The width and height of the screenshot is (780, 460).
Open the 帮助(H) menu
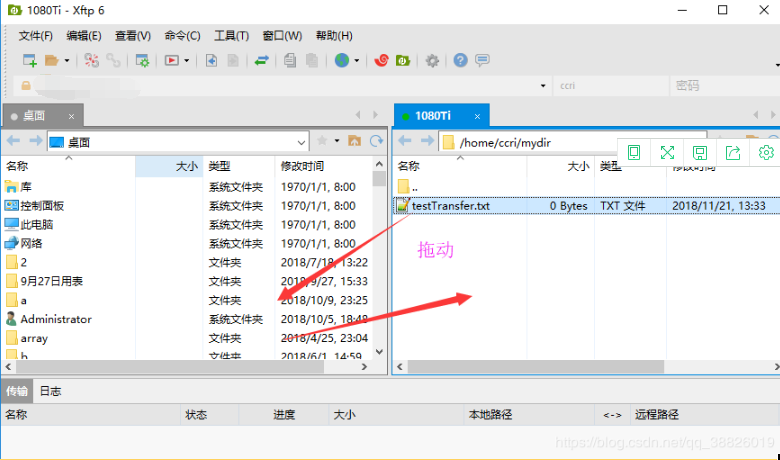point(334,36)
